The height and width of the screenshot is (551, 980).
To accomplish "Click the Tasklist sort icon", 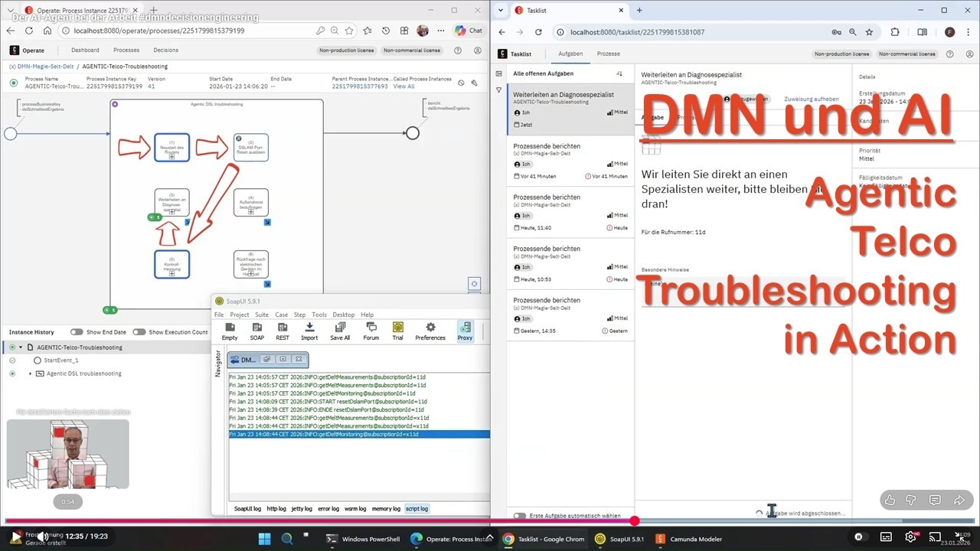I will pyautogui.click(x=619, y=73).
